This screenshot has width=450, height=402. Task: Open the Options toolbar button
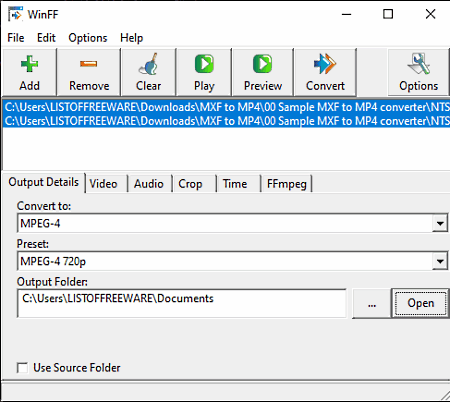tap(419, 72)
